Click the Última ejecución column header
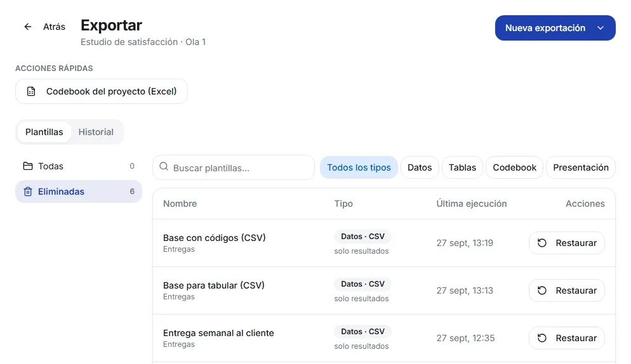631x364 pixels. click(x=472, y=204)
